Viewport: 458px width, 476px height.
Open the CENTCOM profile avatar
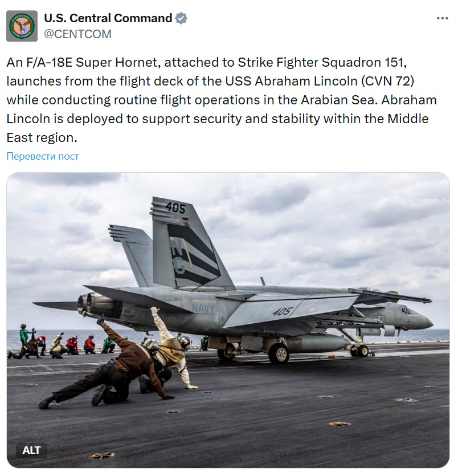tap(22, 26)
